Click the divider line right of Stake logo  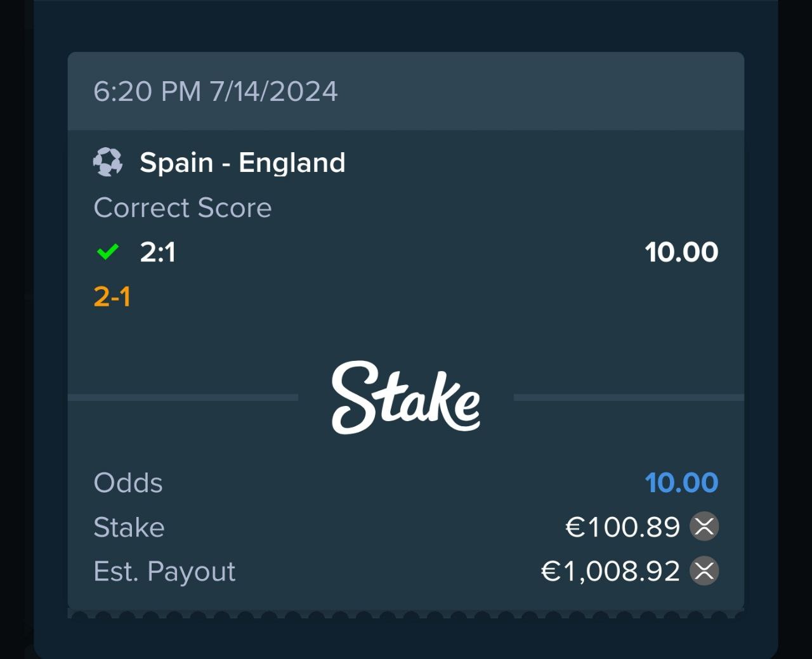coord(628,398)
